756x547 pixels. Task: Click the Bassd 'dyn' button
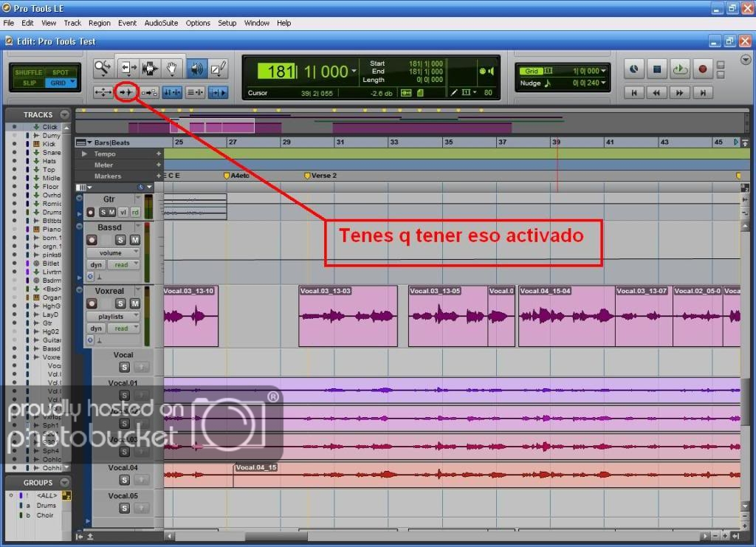tap(96, 264)
